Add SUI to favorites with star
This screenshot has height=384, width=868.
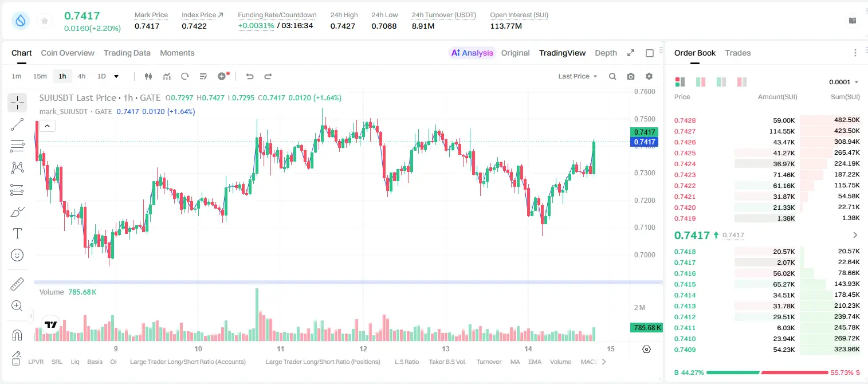coord(45,21)
